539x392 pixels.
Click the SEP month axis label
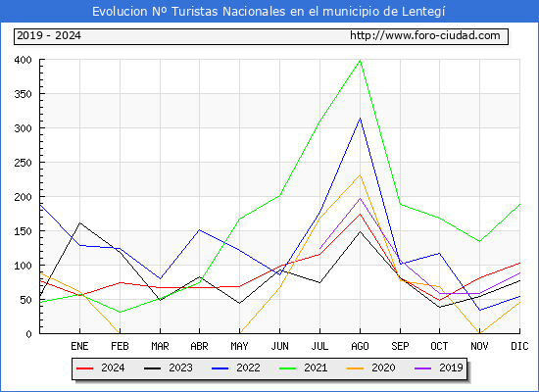(x=400, y=346)
